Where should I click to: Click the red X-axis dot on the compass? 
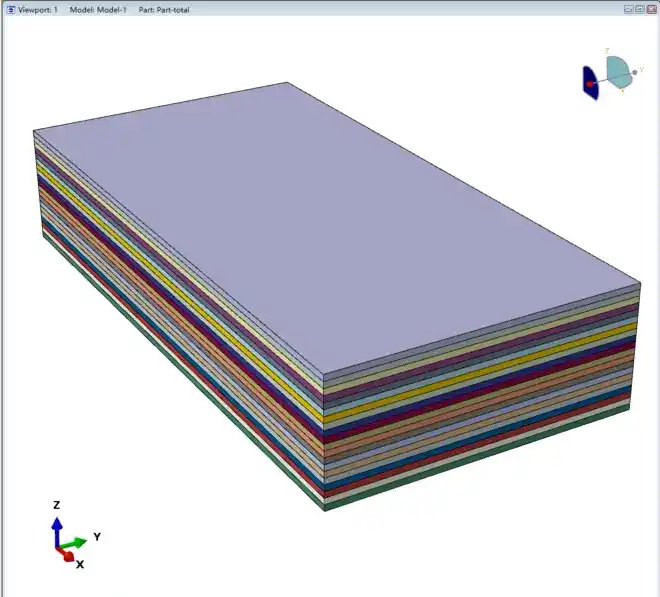[590, 84]
